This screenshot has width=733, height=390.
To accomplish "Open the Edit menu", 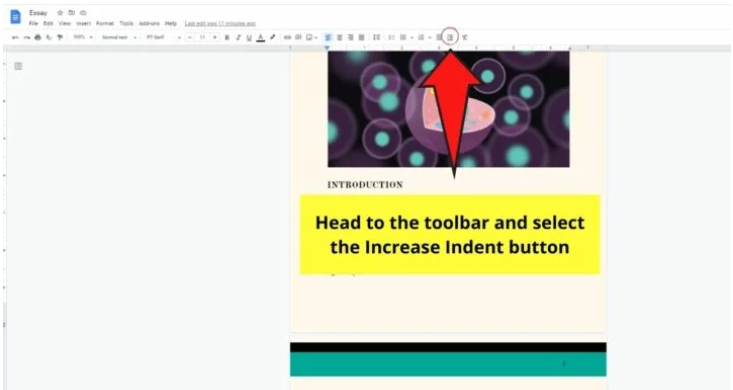I will [48, 23].
